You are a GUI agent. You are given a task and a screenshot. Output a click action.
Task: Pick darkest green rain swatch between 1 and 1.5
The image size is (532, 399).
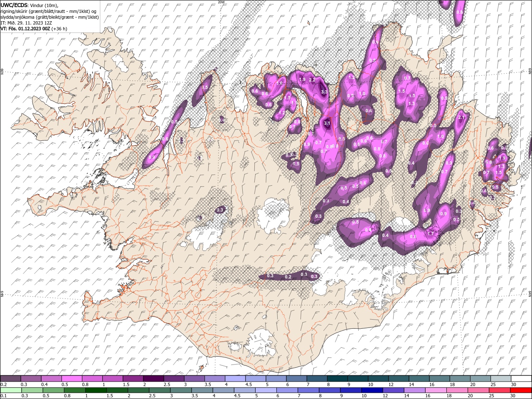(x=96, y=390)
